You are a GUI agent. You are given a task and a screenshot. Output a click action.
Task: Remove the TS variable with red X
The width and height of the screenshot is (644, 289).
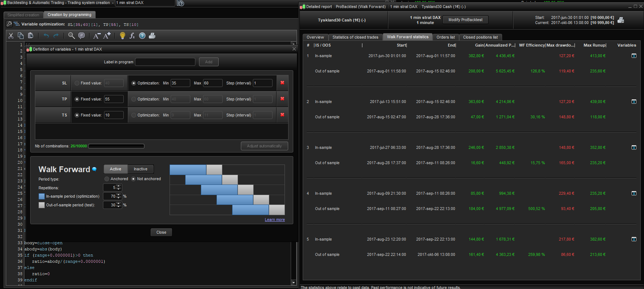pos(282,115)
